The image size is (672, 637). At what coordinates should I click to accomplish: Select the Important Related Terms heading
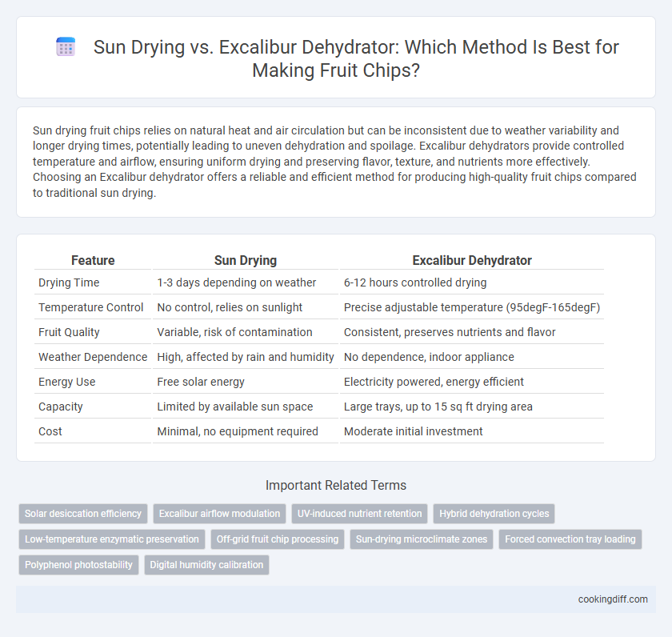point(336,485)
